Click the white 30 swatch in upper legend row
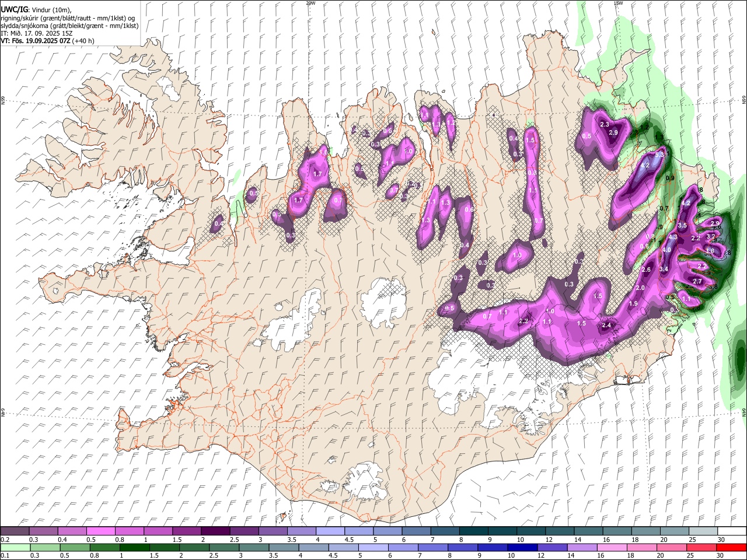 [x=732, y=531]
